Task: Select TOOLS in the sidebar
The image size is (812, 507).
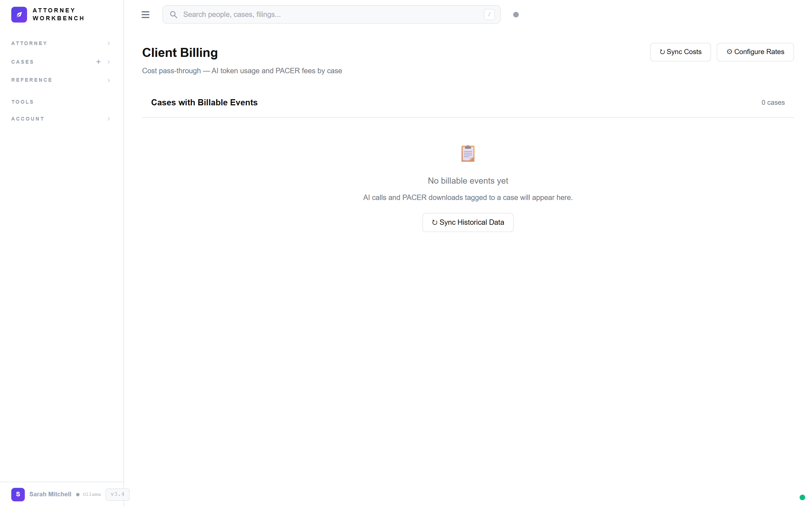Action: [23, 102]
